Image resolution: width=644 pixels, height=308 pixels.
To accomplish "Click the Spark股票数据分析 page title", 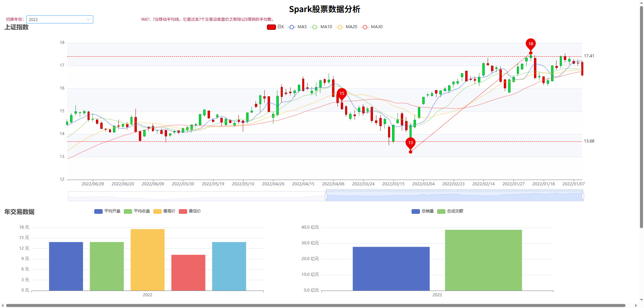I will (x=325, y=9).
